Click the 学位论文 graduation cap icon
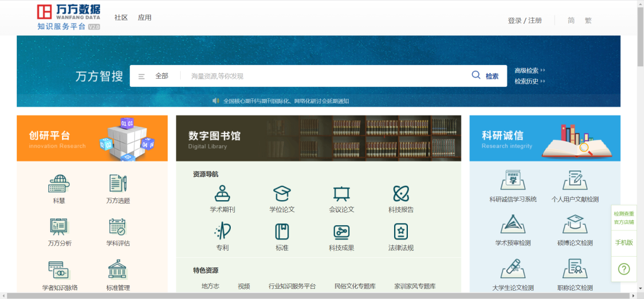 coord(281,194)
